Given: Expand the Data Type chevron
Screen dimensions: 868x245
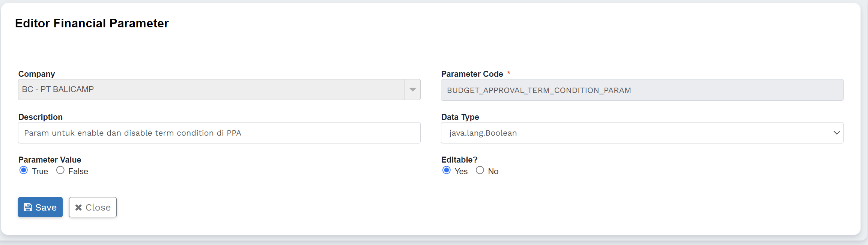Looking at the screenshot, I should pyautogui.click(x=836, y=133).
